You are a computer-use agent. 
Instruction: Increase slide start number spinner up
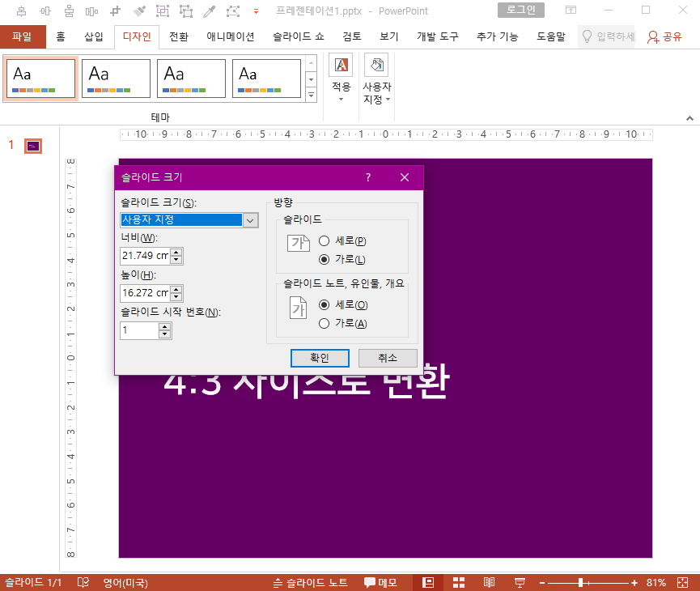165,327
